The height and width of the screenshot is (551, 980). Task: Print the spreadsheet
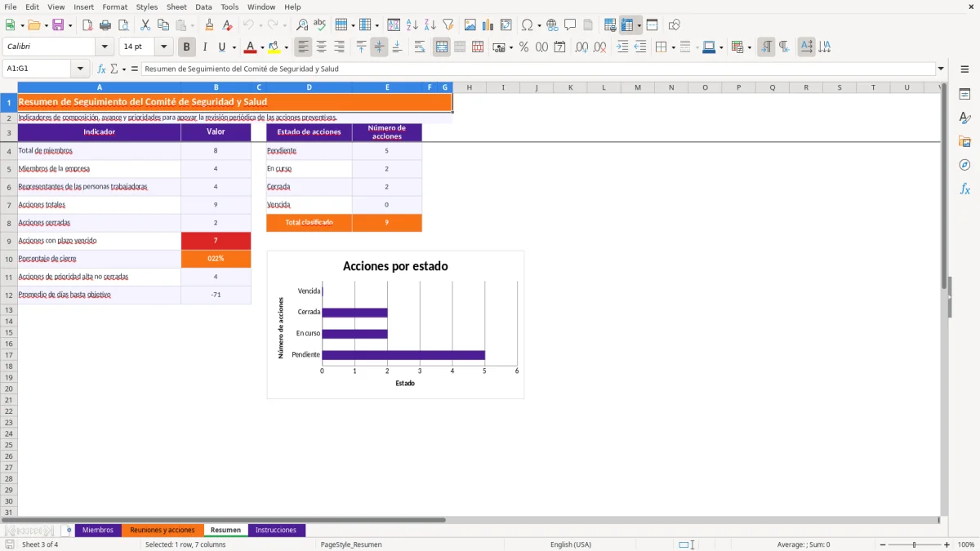pyautogui.click(x=105, y=25)
